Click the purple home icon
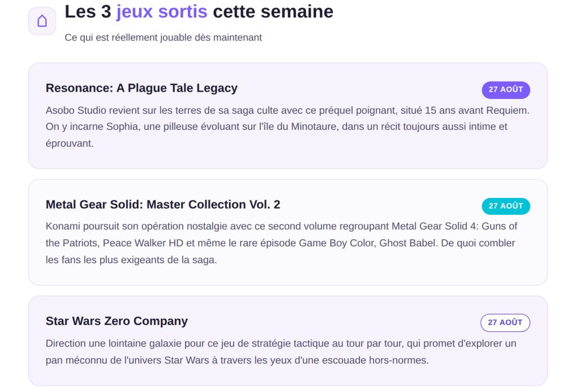Image resolution: width=576 pixels, height=392 pixels. point(42,21)
